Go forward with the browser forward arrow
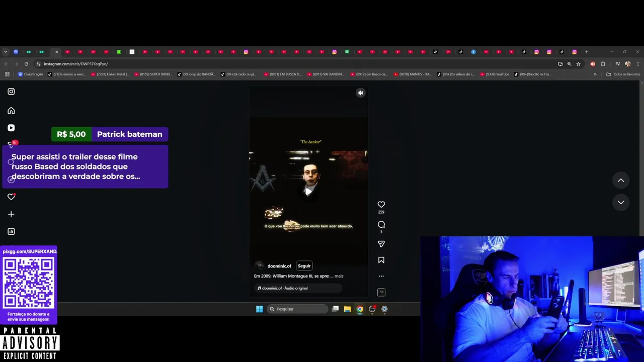 click(x=16, y=64)
